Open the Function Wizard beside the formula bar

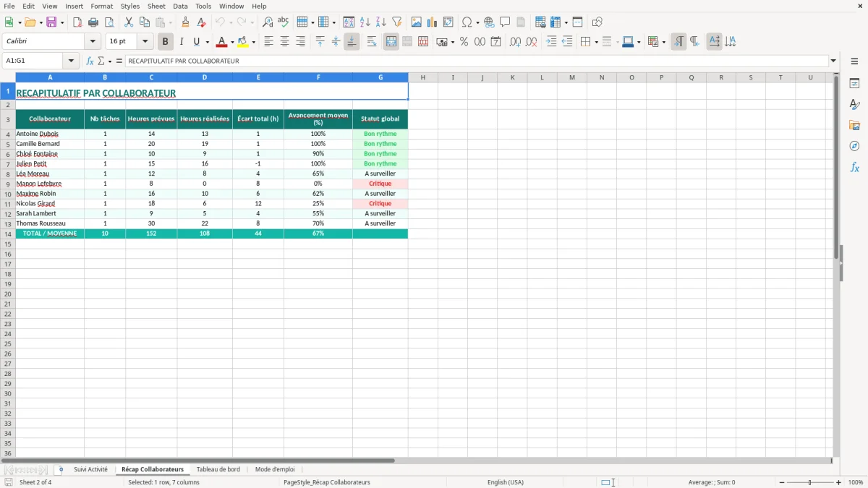pyautogui.click(x=90, y=61)
